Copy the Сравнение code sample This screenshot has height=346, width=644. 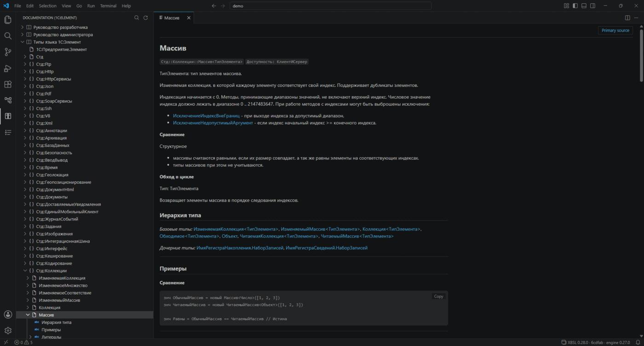tap(438, 296)
